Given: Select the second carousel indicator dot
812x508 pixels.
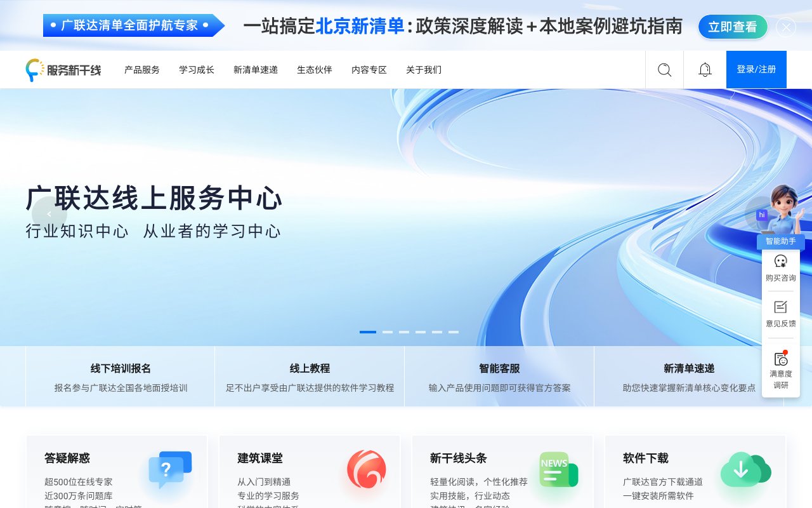Looking at the screenshot, I should pyautogui.click(x=388, y=331).
